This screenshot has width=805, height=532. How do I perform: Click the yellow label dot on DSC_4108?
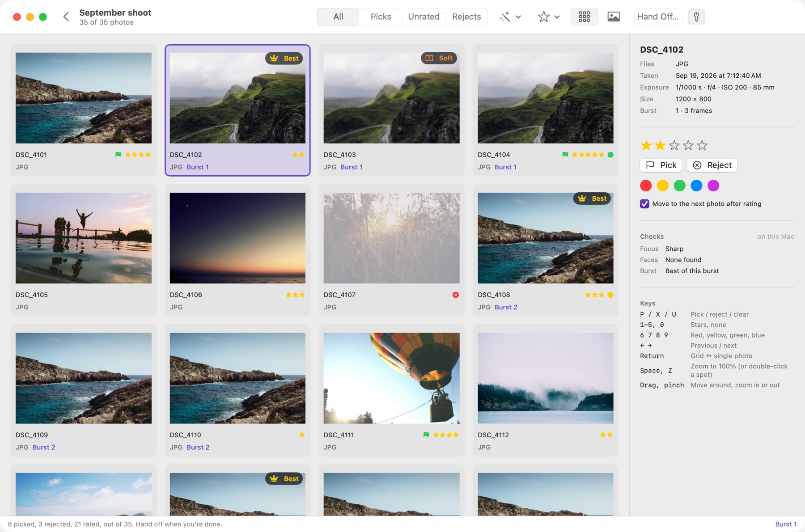610,295
